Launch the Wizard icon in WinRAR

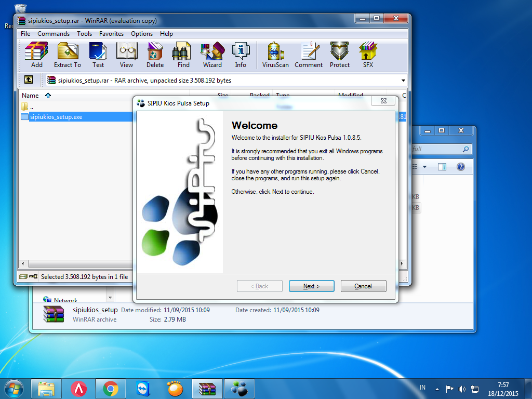click(212, 55)
